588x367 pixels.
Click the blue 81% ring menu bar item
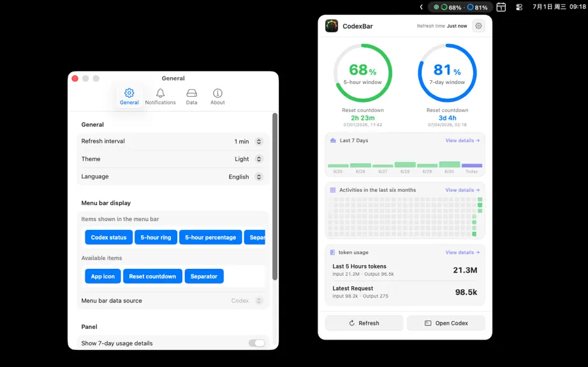coord(470,7)
